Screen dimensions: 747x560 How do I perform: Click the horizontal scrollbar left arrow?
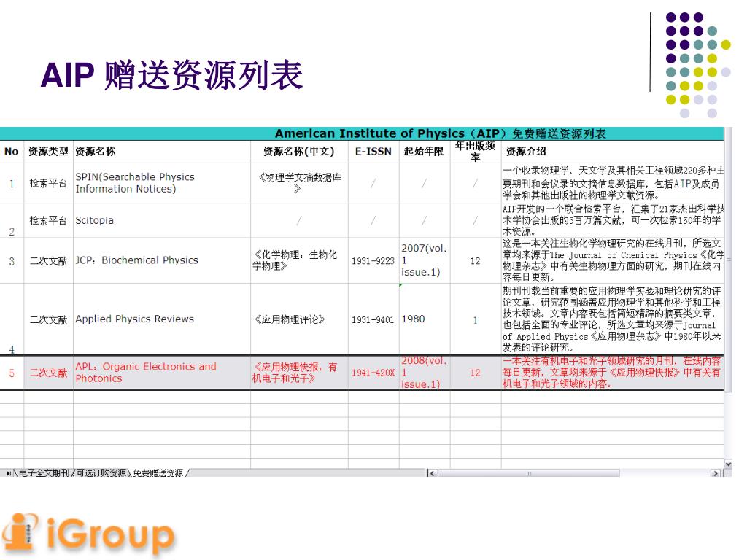tap(432, 473)
